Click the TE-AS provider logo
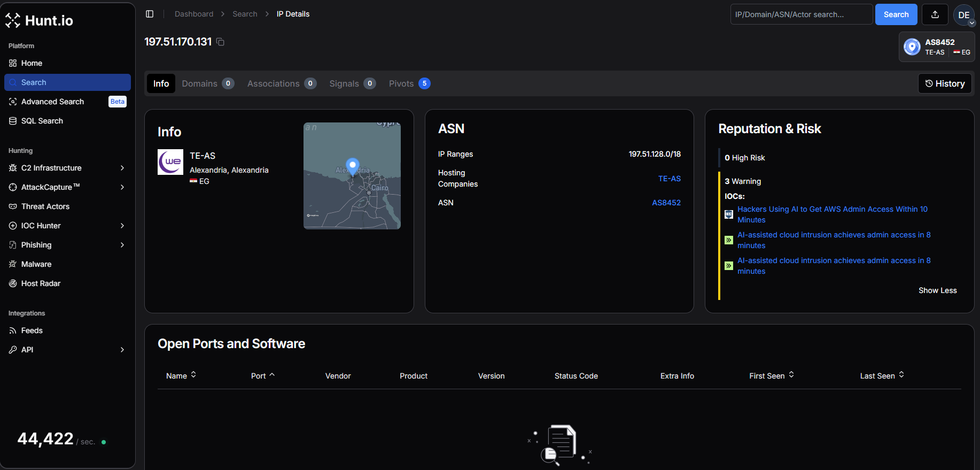Viewport: 980px width, 470px height. click(x=170, y=162)
